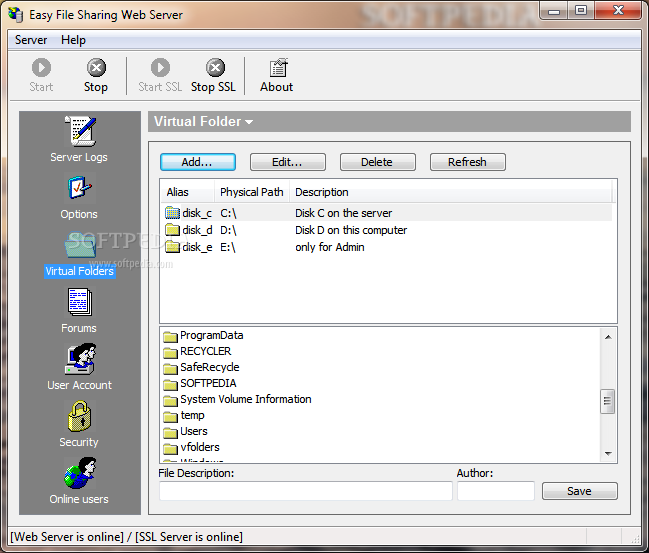Click the temp folder icon
649x553 pixels.
pyautogui.click(x=170, y=416)
